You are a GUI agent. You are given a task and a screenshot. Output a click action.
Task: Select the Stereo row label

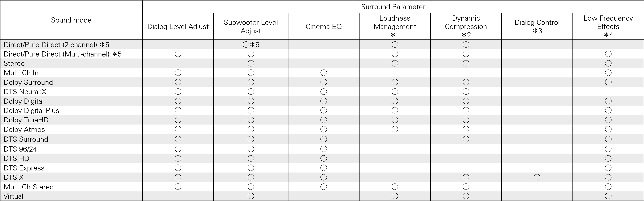pos(14,63)
